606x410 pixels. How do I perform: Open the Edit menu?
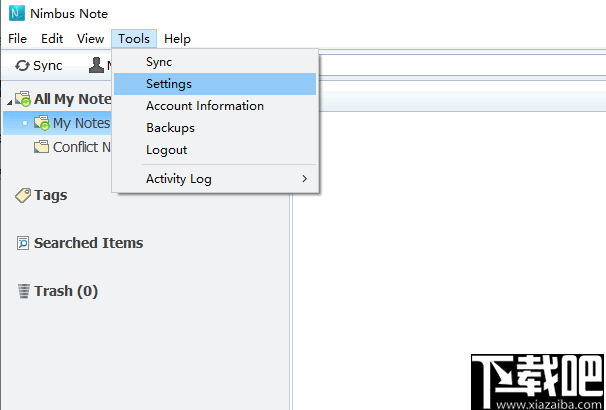pyautogui.click(x=52, y=39)
